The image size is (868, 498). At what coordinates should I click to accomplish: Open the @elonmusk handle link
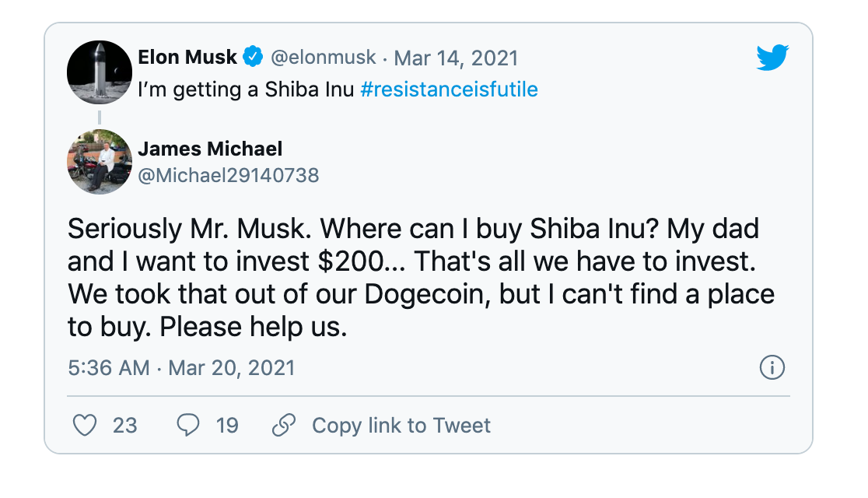pyautogui.click(x=323, y=58)
